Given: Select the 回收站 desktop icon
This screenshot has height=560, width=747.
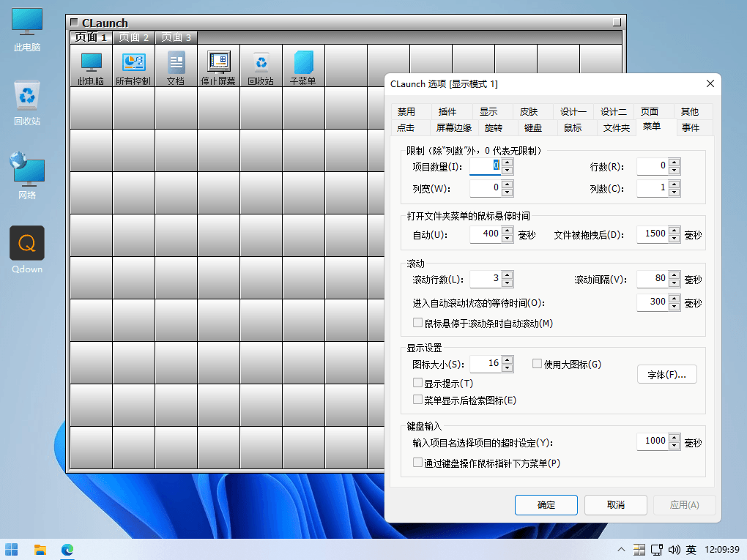Looking at the screenshot, I should point(27,103).
